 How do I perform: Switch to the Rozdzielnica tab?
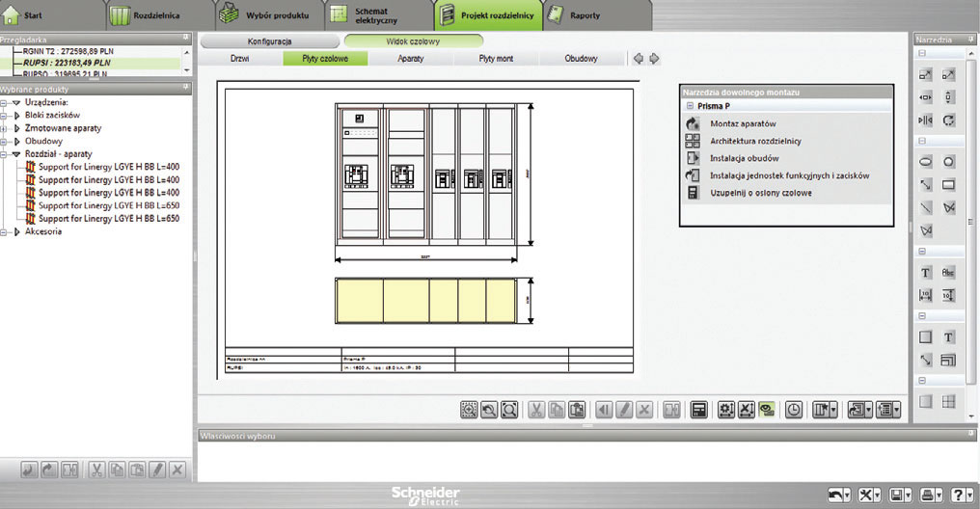[x=161, y=15]
